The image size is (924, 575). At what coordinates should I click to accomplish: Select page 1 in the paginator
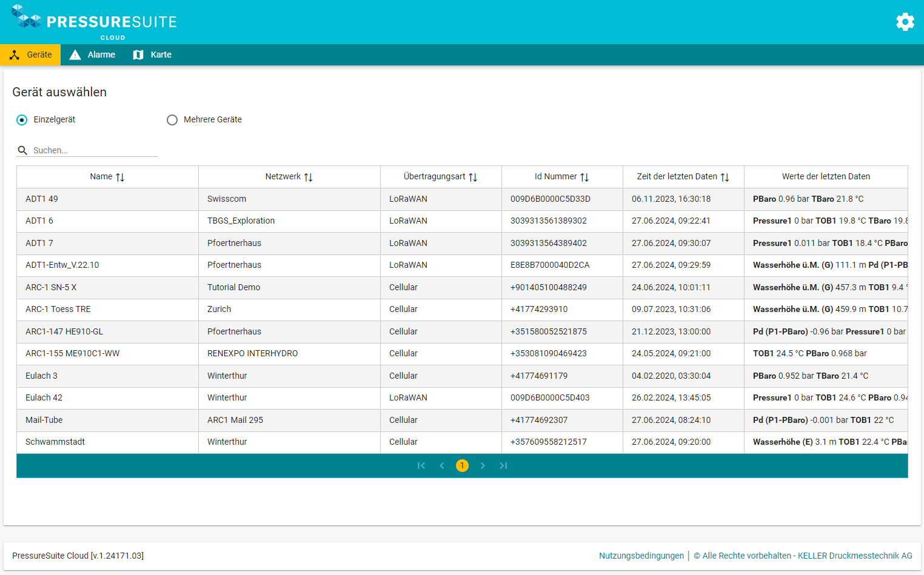pyautogui.click(x=462, y=466)
